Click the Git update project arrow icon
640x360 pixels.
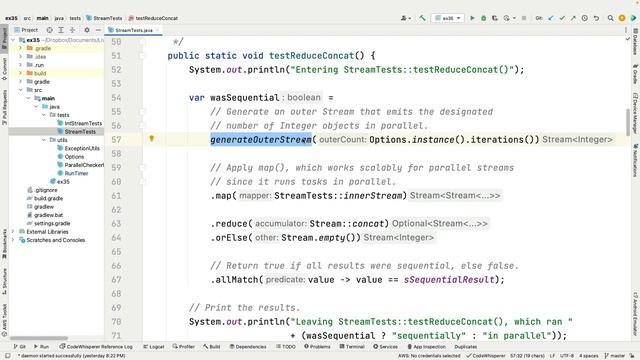(551, 18)
